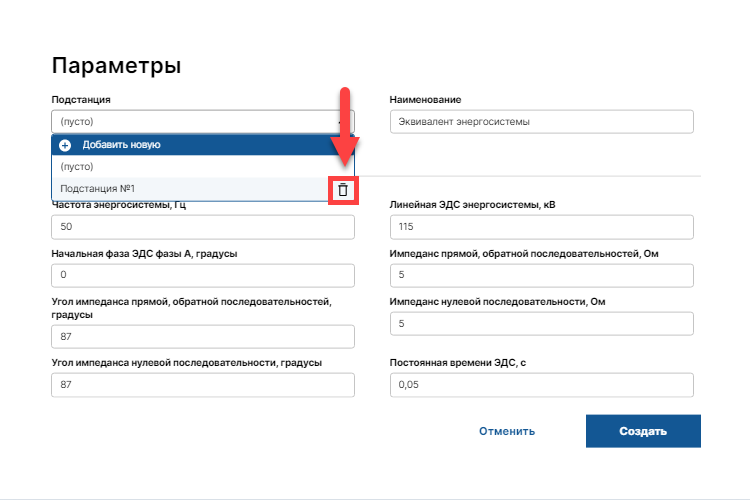Click the plus icon beside Добавить новую
Viewport: 750px width, 500px height.
(66, 145)
